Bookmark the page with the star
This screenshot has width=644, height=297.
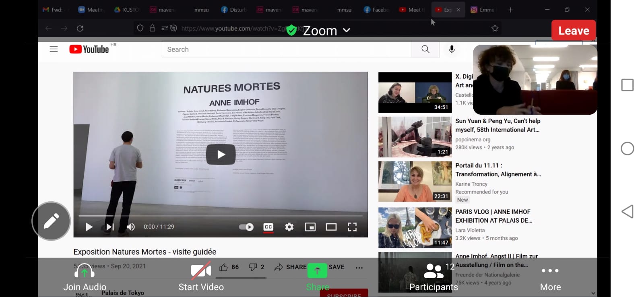click(x=495, y=28)
